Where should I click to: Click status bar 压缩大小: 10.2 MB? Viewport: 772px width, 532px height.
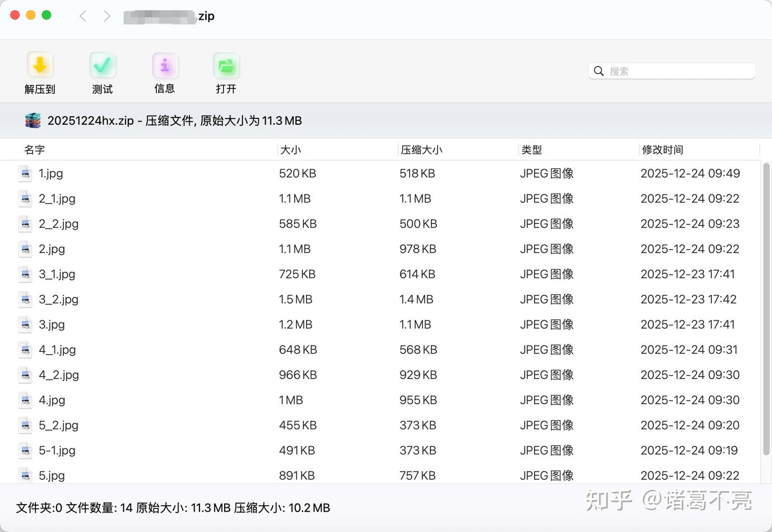point(282,508)
